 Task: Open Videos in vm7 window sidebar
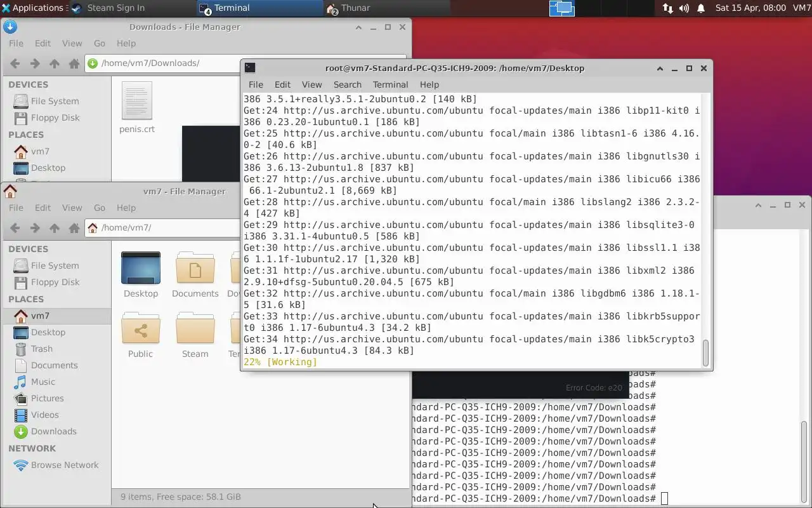click(45, 415)
